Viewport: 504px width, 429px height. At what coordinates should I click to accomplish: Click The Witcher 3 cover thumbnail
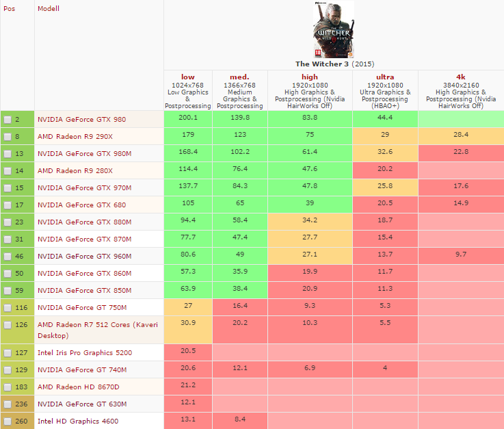click(x=334, y=29)
